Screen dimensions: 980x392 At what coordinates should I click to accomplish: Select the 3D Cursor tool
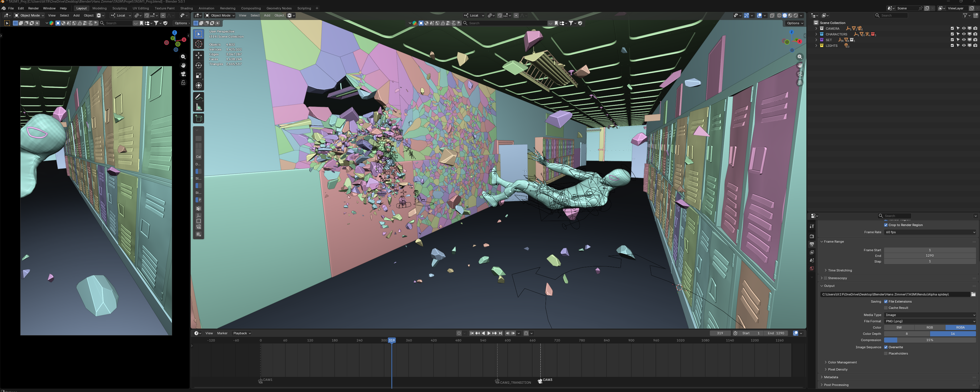point(198,44)
